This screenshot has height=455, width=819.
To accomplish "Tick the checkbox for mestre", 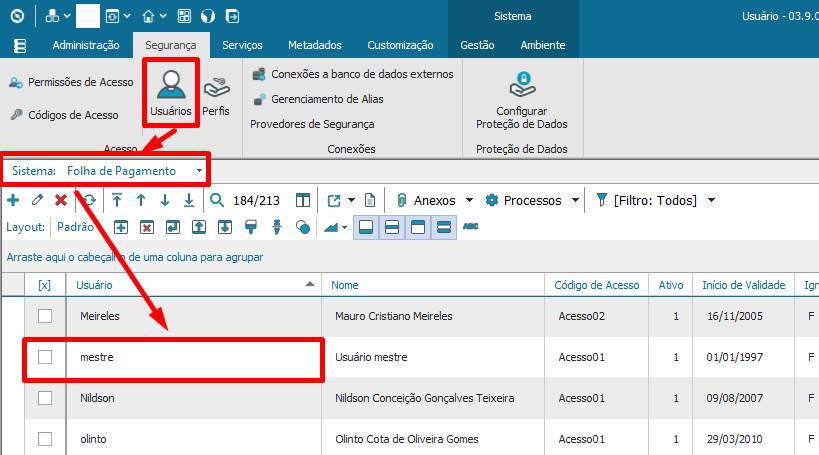I will click(45, 357).
